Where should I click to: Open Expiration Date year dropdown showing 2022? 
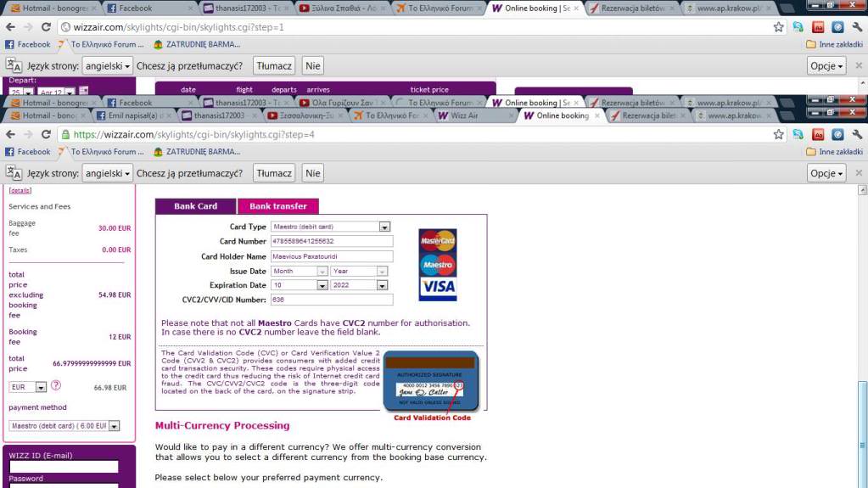click(x=359, y=284)
